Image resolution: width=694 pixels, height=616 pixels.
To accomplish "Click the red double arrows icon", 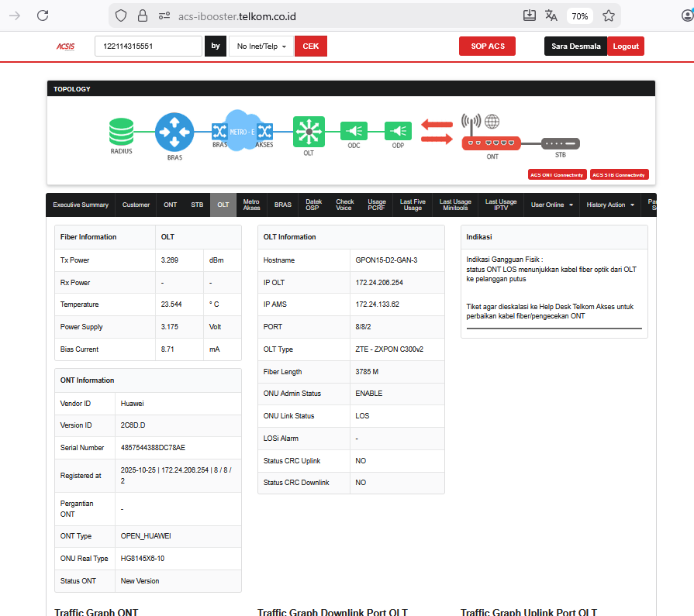I will tap(437, 132).
